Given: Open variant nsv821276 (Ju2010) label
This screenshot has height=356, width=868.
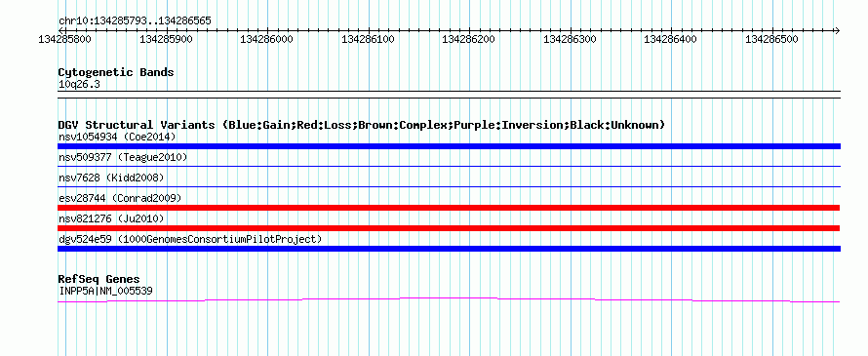Looking at the screenshot, I should point(111,218).
